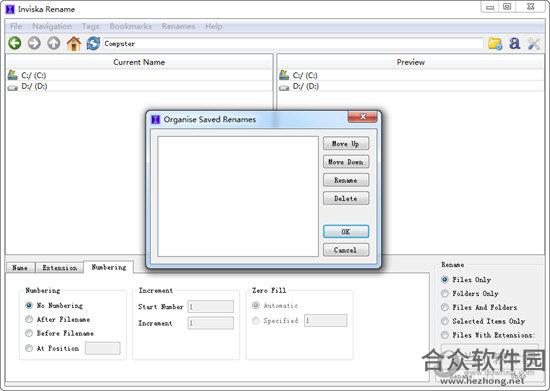Select the Before Filename radio button
This screenshot has width=550, height=391.
pos(29,333)
